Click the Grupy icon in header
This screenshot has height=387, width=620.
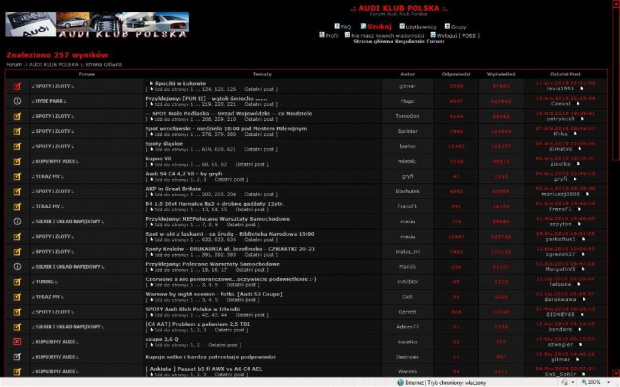tap(447, 26)
